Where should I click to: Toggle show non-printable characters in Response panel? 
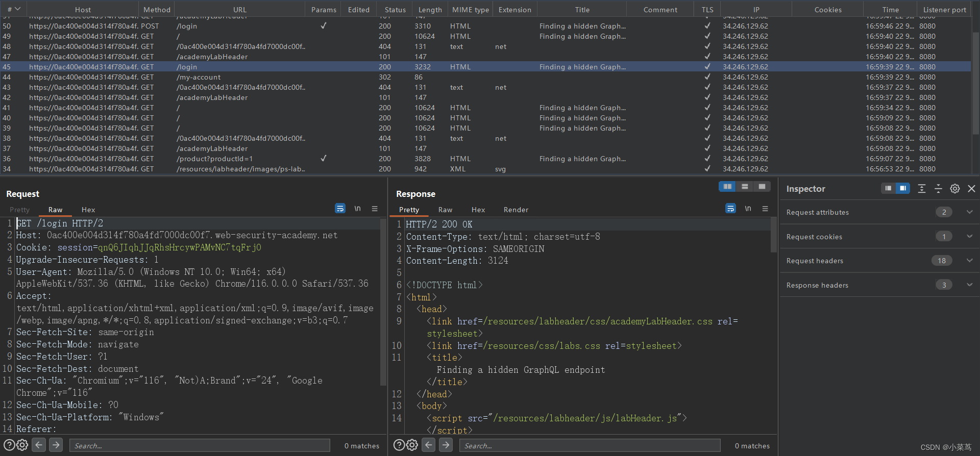pos(748,209)
